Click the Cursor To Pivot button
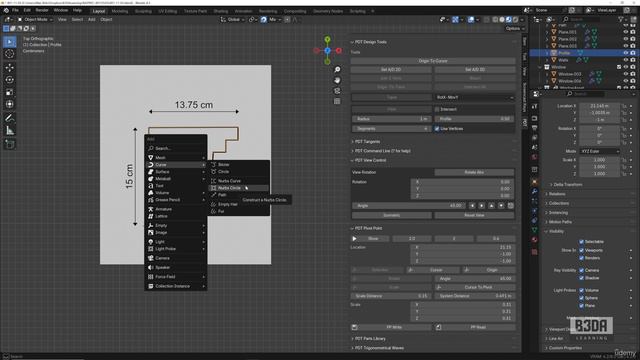Image resolution: width=640 pixels, height=360 pixels. pyautogui.click(x=474, y=287)
